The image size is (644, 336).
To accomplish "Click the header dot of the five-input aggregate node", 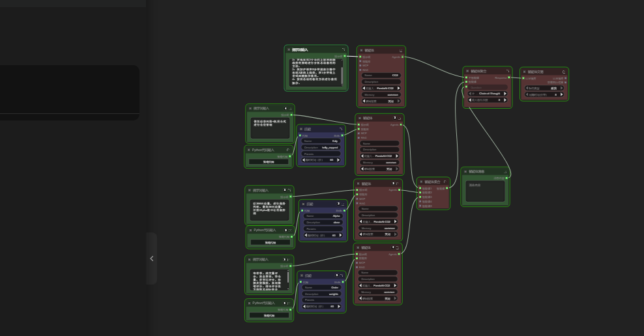I will [421, 182].
